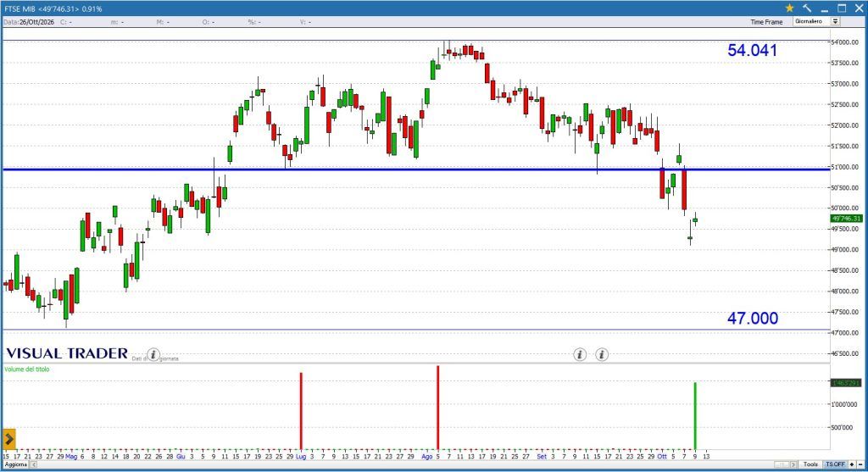Select the top horizontal line at 54'041
The width and height of the screenshot is (868, 472).
click(416, 41)
